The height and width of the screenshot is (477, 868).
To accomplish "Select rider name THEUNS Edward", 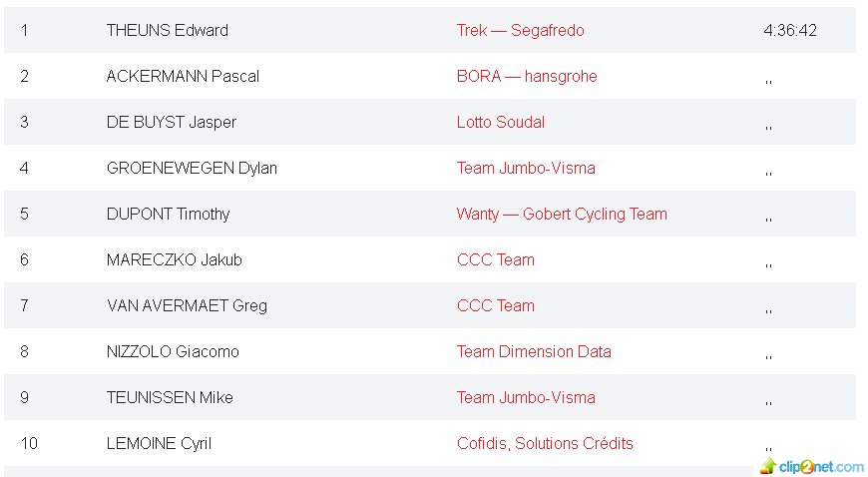I will (168, 31).
